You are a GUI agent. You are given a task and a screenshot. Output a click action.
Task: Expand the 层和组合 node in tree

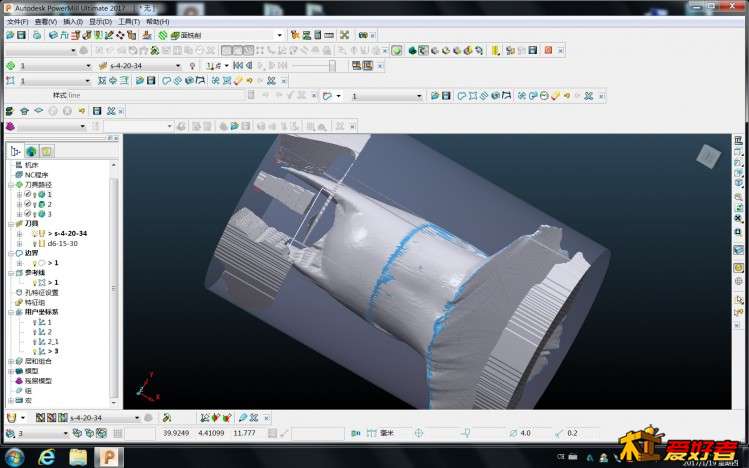click(x=11, y=362)
